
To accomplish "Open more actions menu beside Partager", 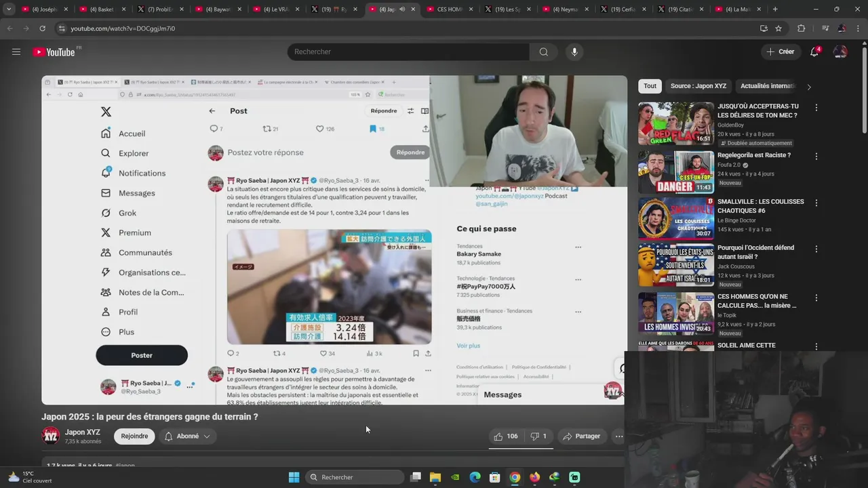I will 619,436.
